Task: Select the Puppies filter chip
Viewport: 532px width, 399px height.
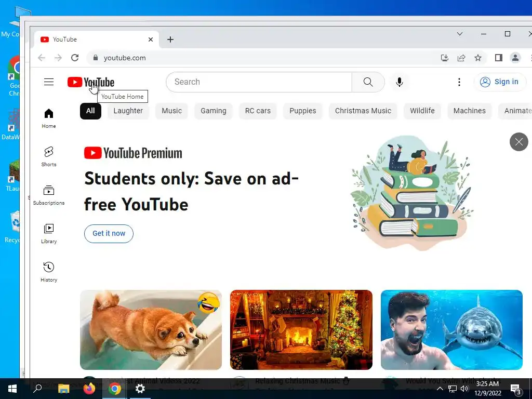Action: click(303, 111)
